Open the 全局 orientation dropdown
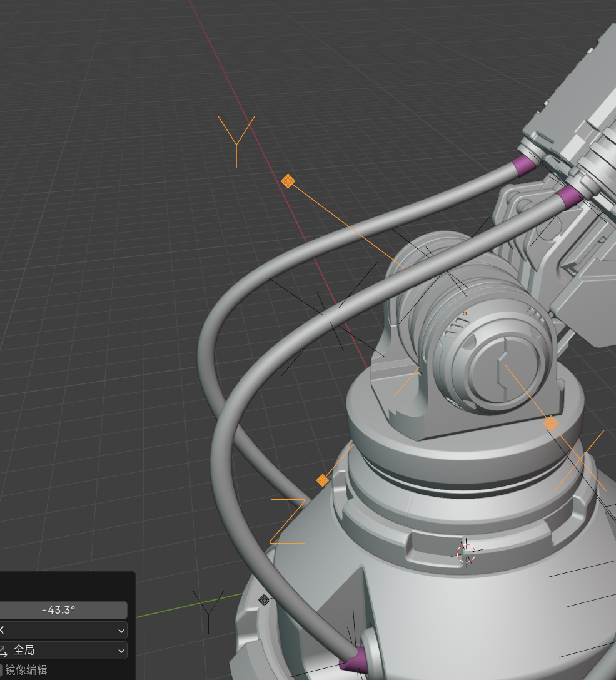Image resolution: width=616 pixels, height=680 pixels. pos(69,651)
